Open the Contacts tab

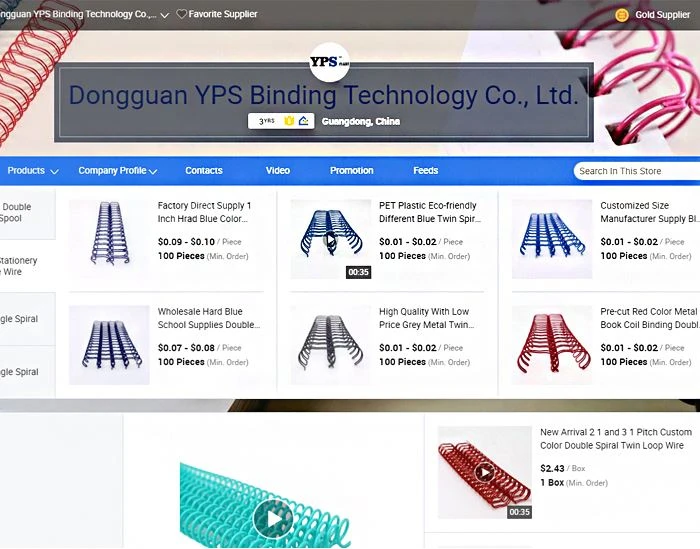(204, 171)
